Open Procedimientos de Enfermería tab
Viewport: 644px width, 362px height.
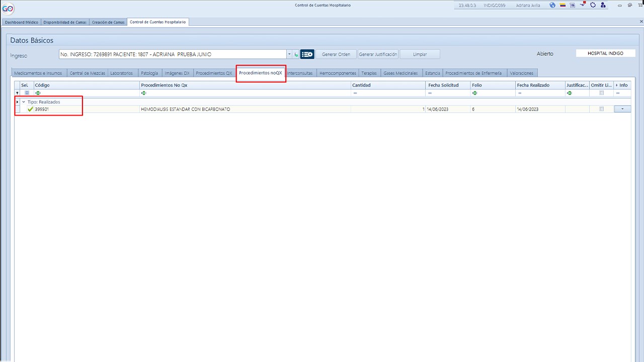[473, 73]
